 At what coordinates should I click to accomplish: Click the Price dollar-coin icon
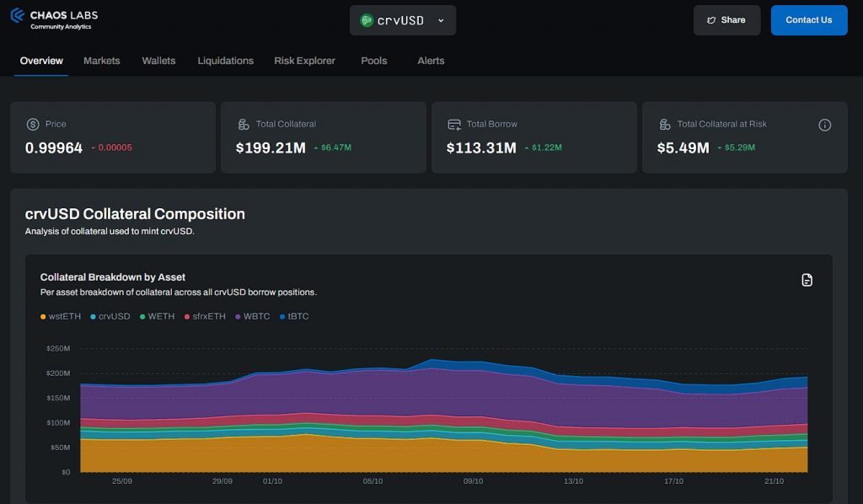point(33,125)
